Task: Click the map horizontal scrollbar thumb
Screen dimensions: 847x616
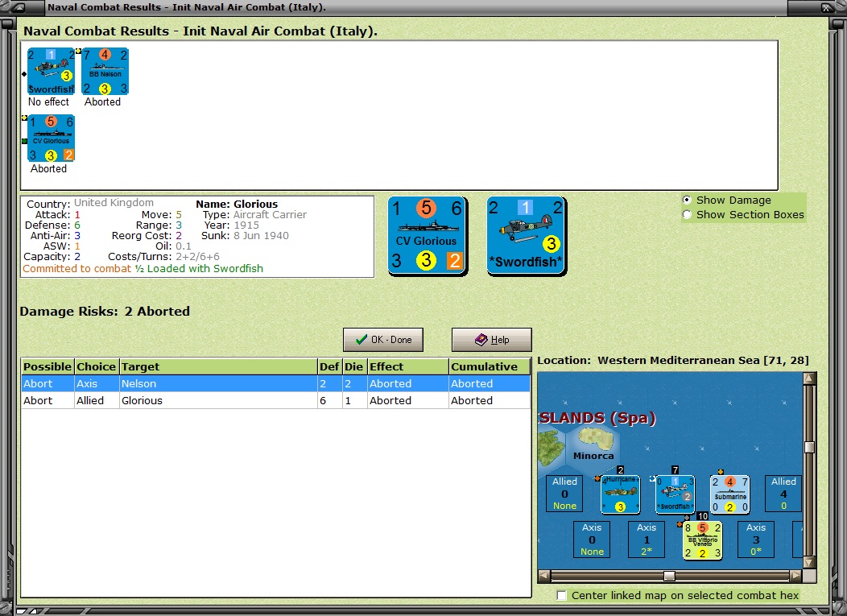Action: [x=669, y=576]
